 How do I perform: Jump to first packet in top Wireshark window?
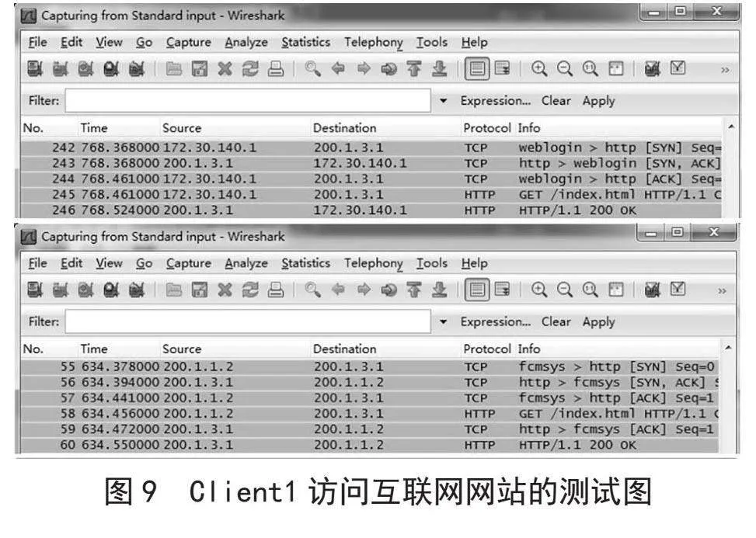(414, 69)
